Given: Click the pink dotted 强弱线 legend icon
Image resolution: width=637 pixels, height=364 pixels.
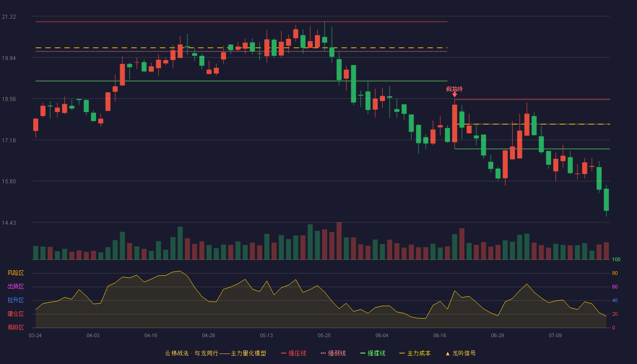Looking at the screenshot, I should [323, 354].
